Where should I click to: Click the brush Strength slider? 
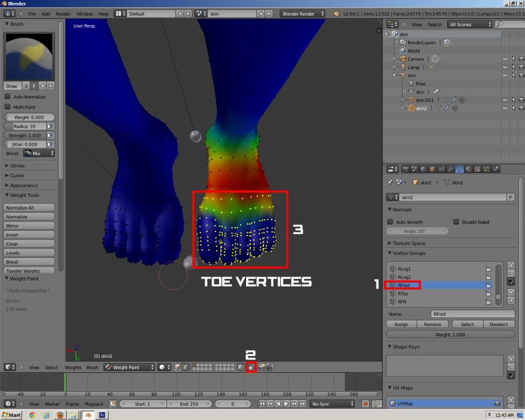(25, 135)
